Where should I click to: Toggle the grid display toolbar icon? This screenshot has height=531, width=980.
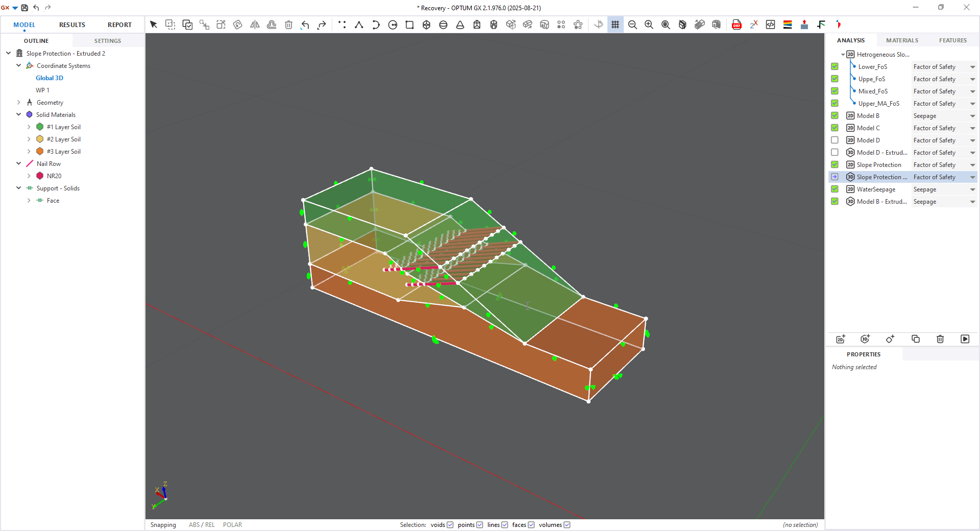point(615,25)
